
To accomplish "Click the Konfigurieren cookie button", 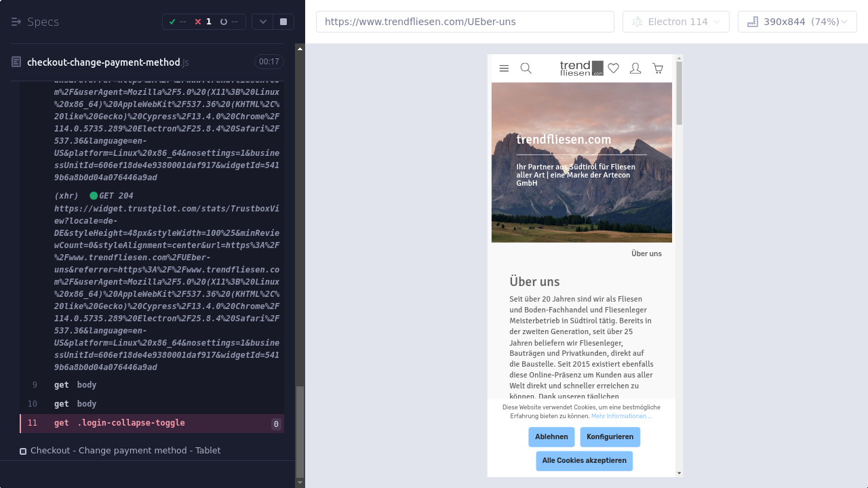I will (x=610, y=437).
